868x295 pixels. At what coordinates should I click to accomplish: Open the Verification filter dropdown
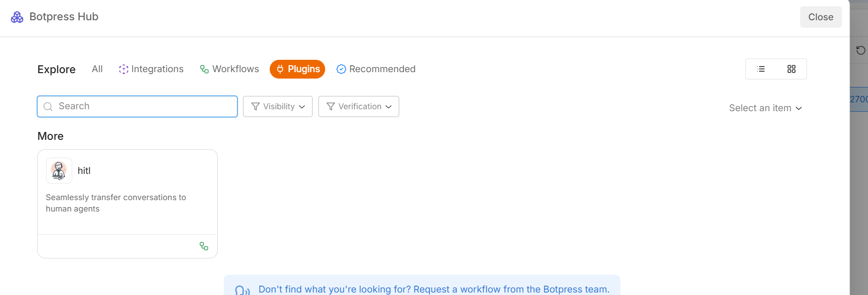click(359, 107)
